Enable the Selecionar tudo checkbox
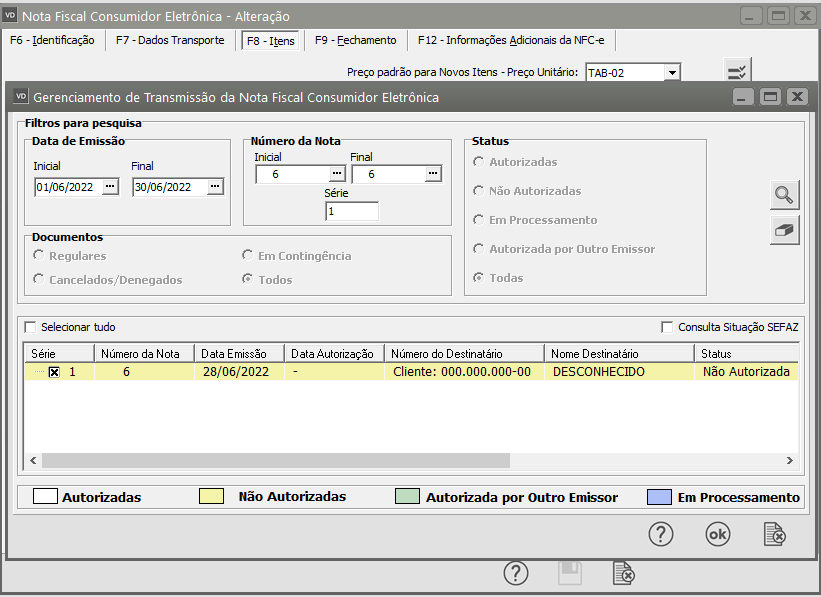This screenshot has width=821, height=597. click(30, 327)
